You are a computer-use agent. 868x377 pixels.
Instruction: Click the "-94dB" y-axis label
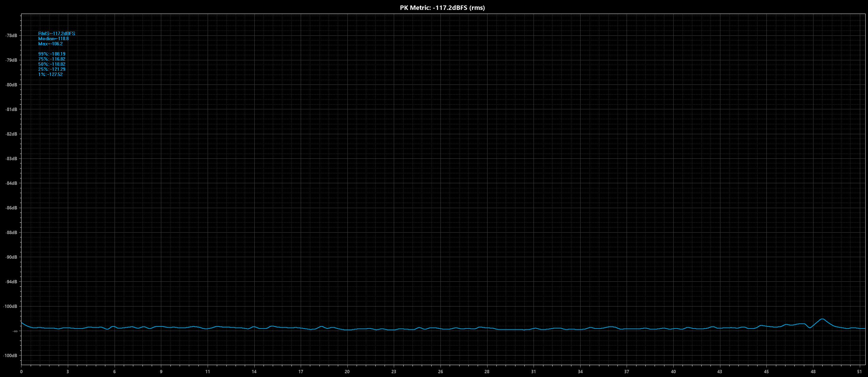pyautogui.click(x=11, y=282)
